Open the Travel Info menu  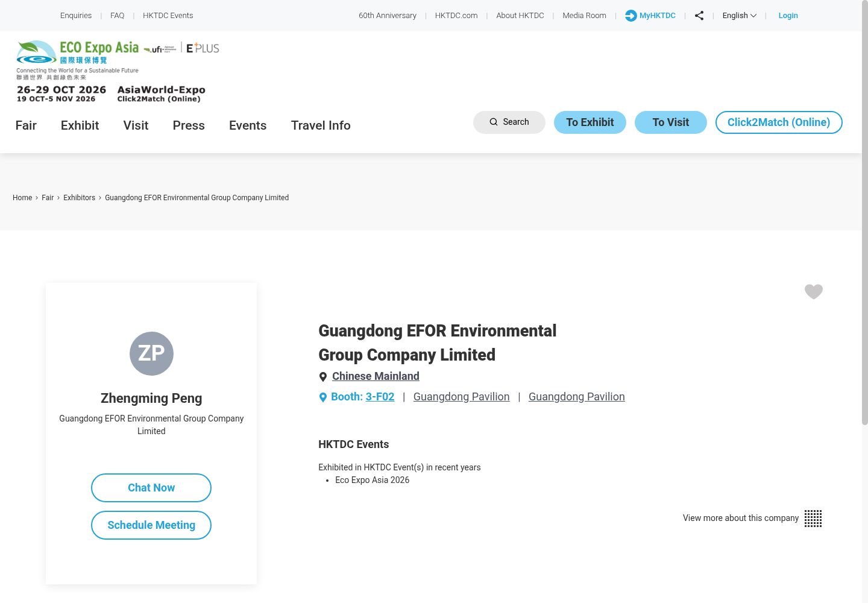(321, 125)
